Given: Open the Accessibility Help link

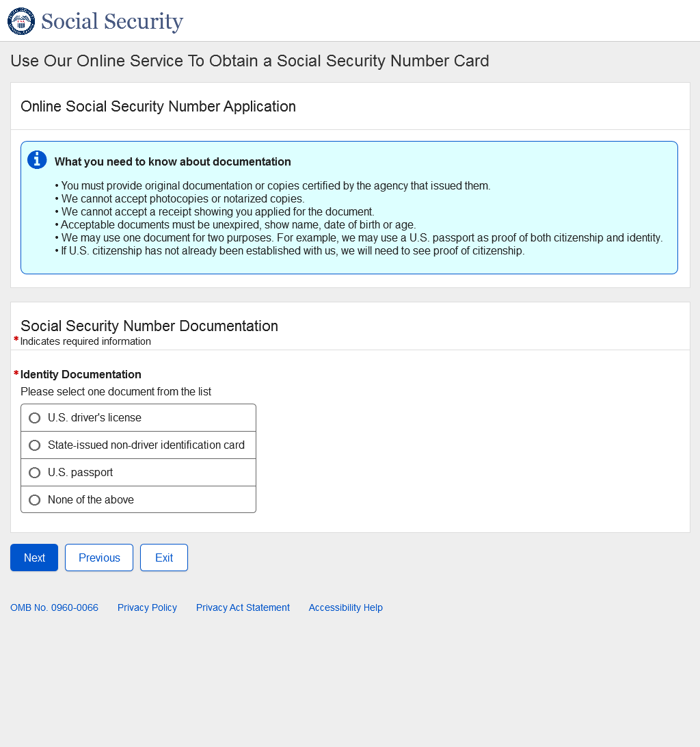Looking at the screenshot, I should pos(345,607).
